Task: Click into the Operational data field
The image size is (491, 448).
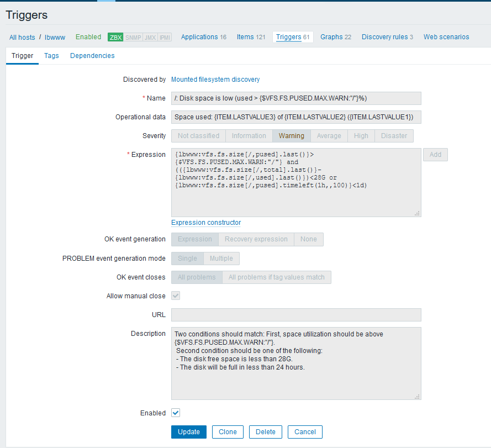Action: (296, 117)
